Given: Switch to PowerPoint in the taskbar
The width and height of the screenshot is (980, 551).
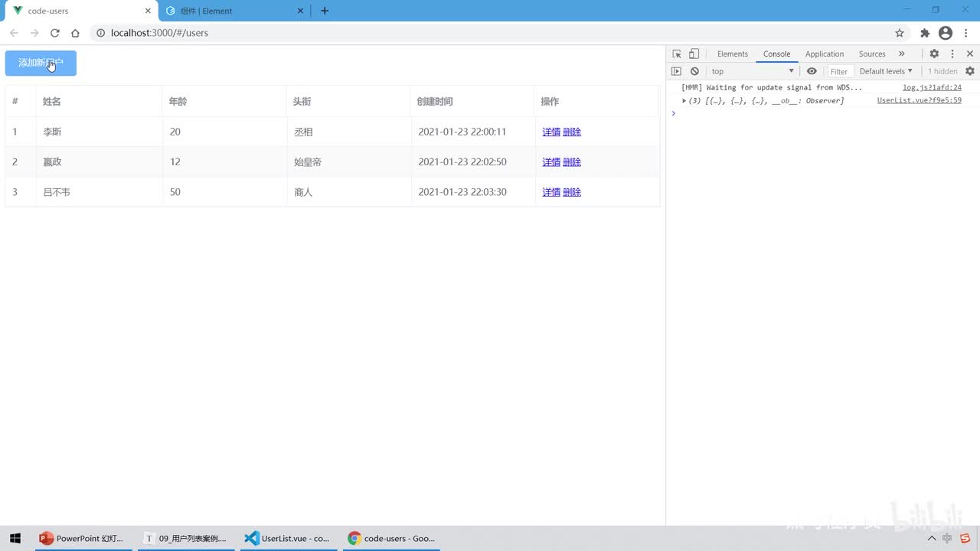Looking at the screenshot, I should [x=83, y=538].
